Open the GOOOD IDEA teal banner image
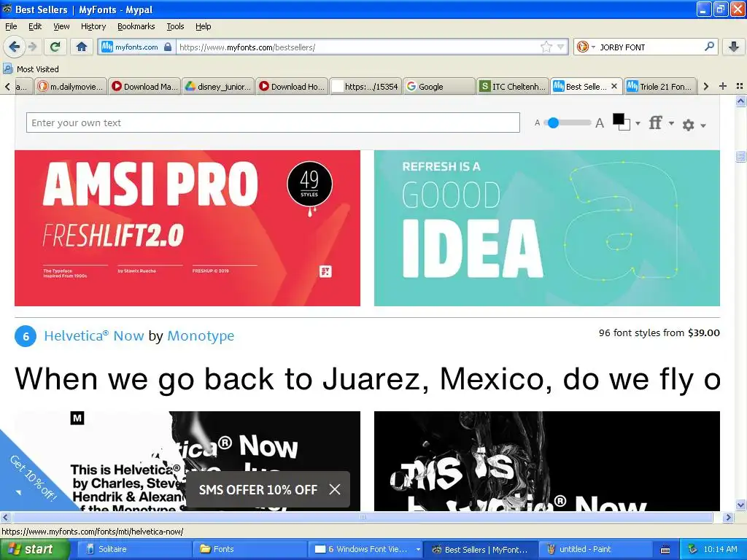 point(547,228)
